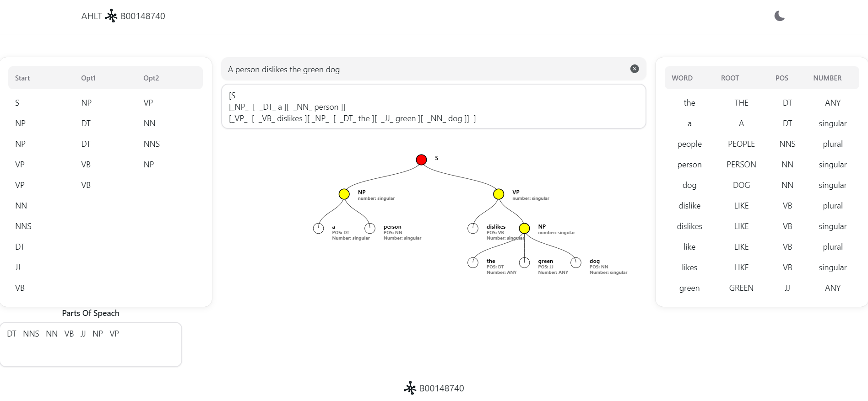The image size is (868, 401).
Task: Click the leaf node for 'the'
Action: point(473,262)
